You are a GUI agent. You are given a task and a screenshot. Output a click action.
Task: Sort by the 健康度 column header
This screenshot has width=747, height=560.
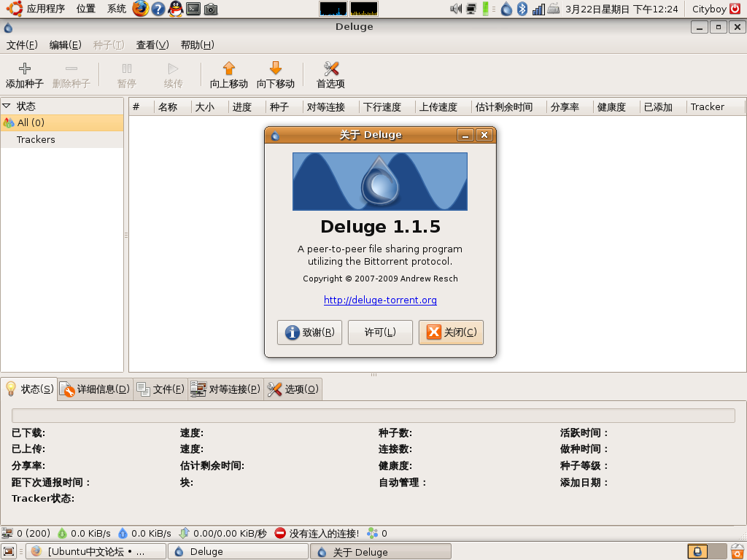616,106
